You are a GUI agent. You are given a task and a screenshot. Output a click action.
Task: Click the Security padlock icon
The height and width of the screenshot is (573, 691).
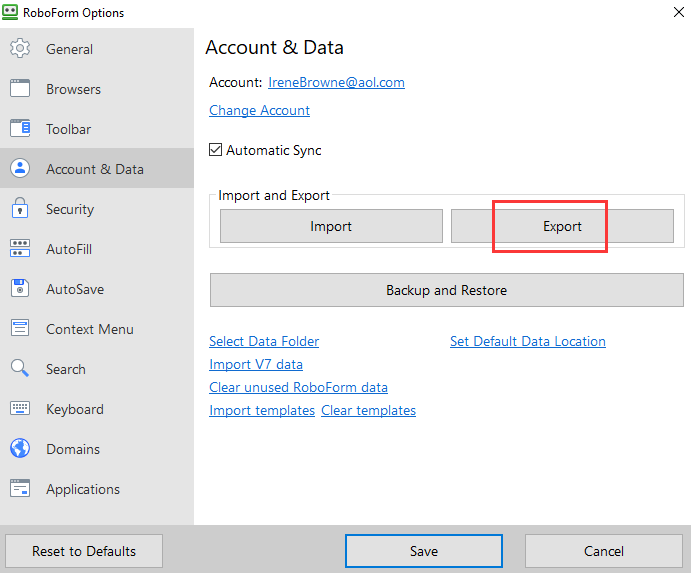tap(20, 209)
